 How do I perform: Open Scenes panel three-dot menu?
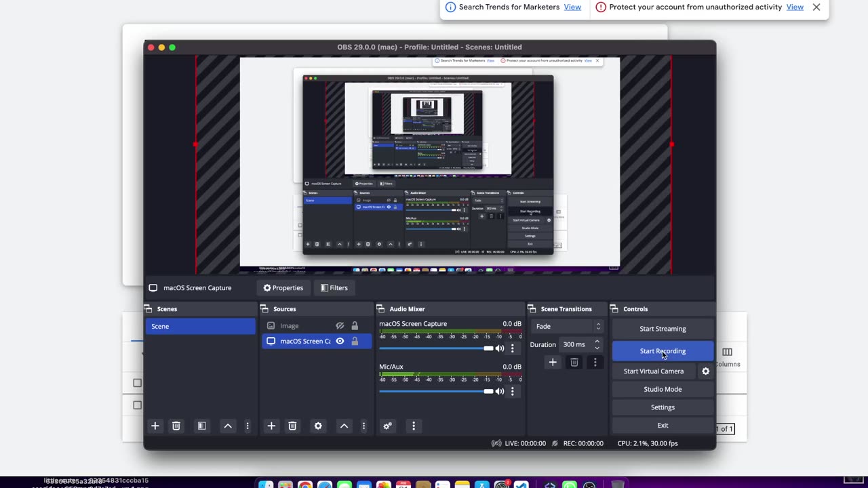[x=248, y=426]
